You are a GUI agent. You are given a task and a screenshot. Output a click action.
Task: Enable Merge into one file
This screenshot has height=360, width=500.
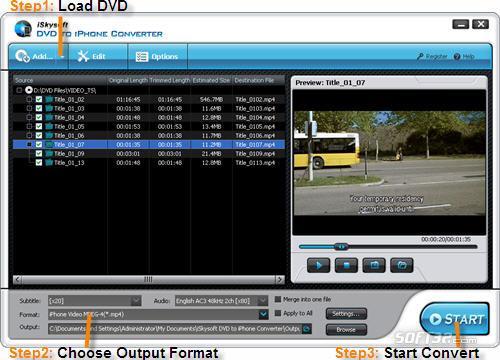[x=278, y=299]
